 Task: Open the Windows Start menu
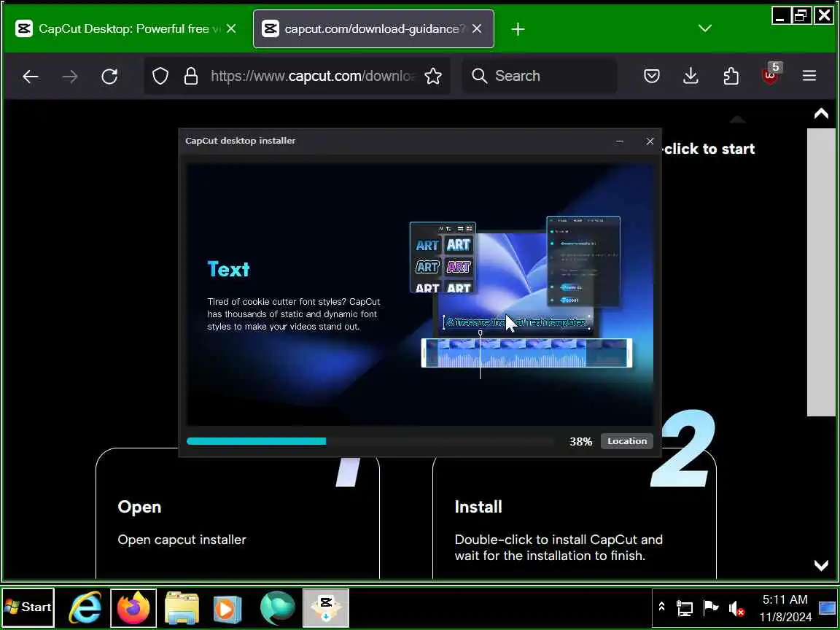(28, 607)
